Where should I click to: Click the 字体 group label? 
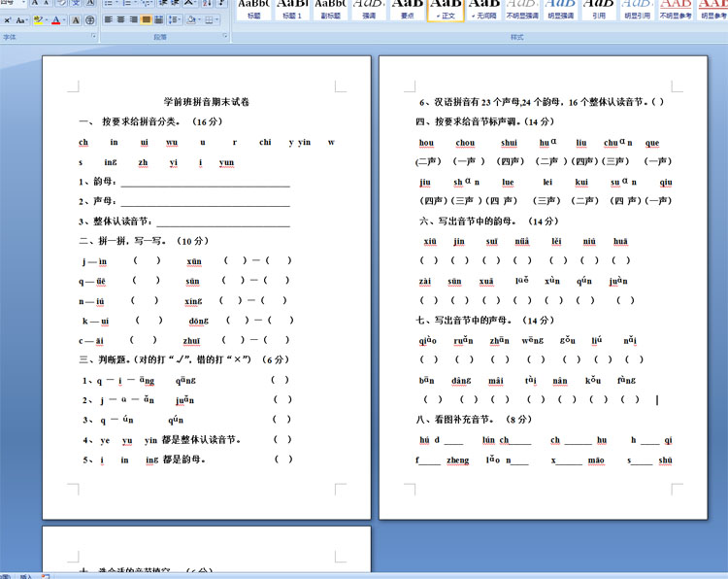pyautogui.click(x=10, y=37)
